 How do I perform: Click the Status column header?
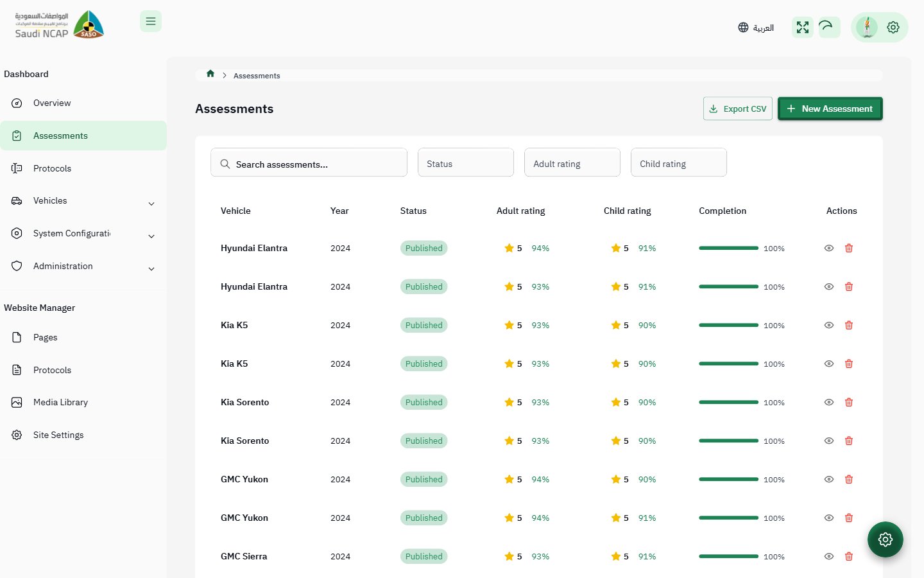[413, 211]
